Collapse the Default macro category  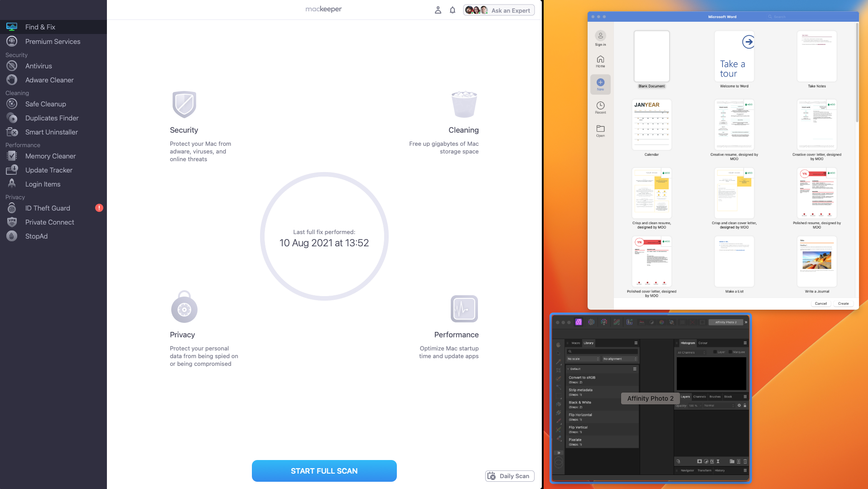[x=568, y=369]
